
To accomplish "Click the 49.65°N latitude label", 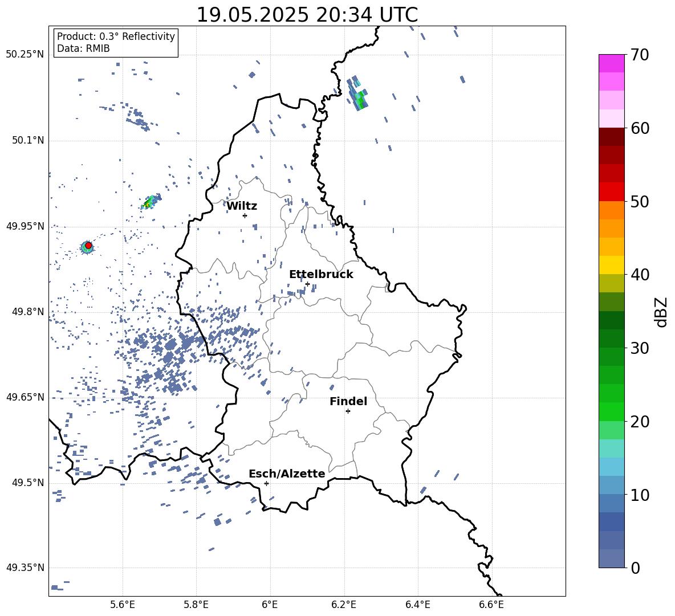I will [25, 397].
